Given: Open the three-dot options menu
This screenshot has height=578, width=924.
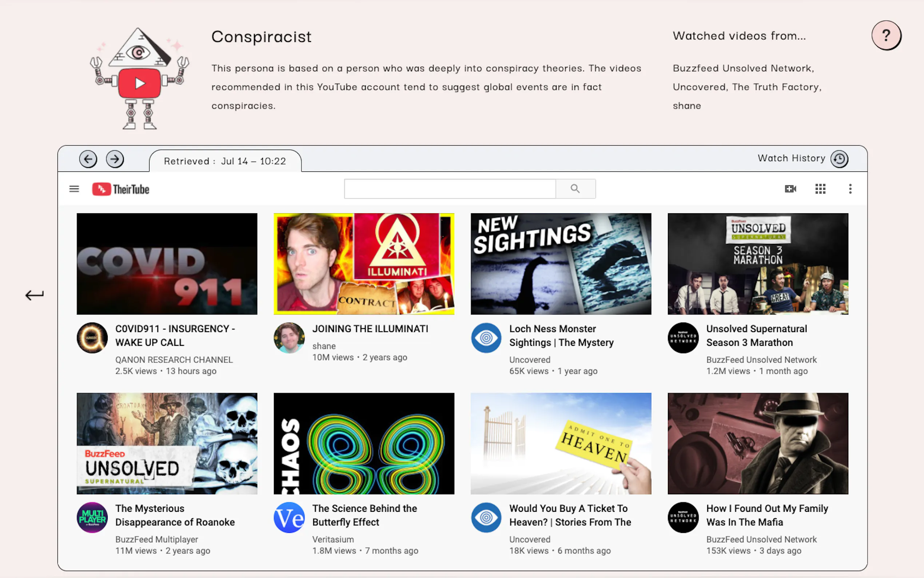Looking at the screenshot, I should (x=850, y=189).
